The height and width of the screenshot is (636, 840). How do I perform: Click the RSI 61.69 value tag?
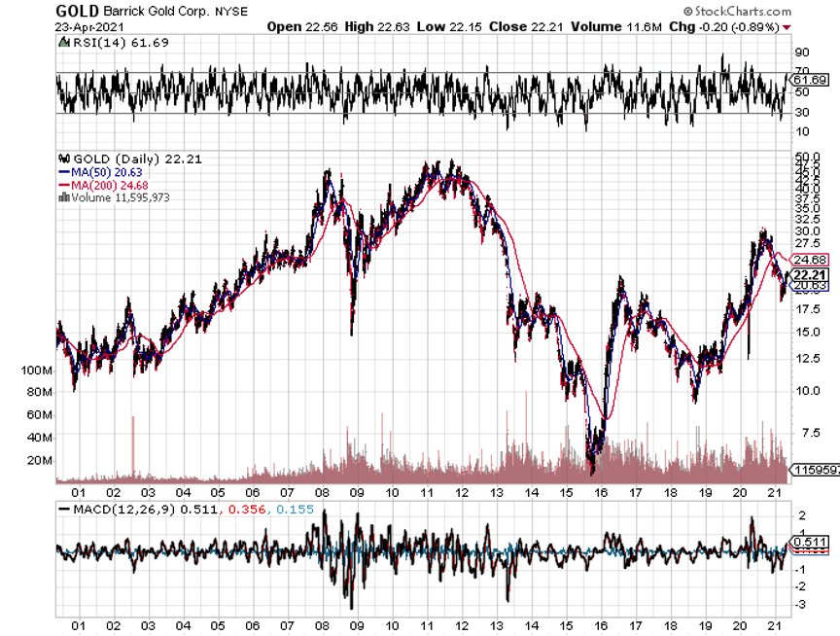(810, 79)
